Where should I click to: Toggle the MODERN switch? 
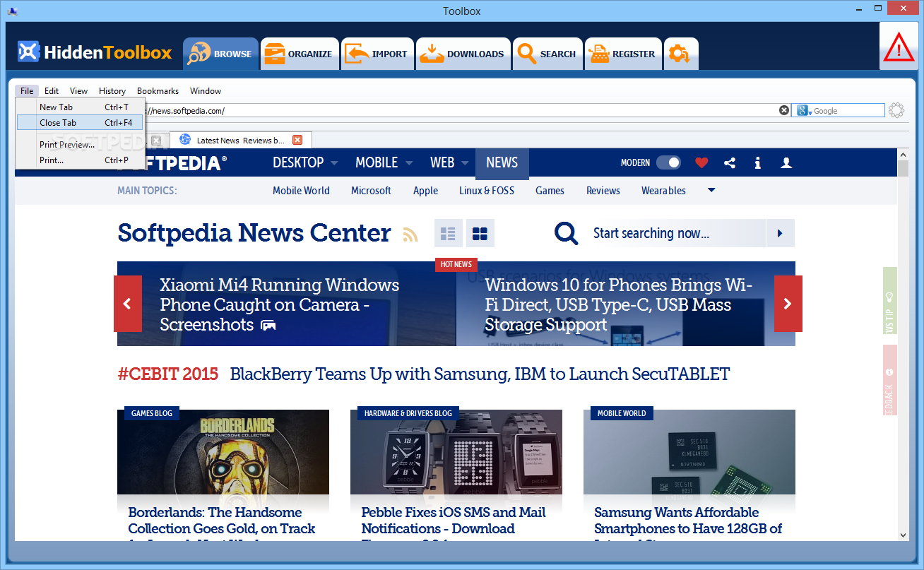[668, 162]
